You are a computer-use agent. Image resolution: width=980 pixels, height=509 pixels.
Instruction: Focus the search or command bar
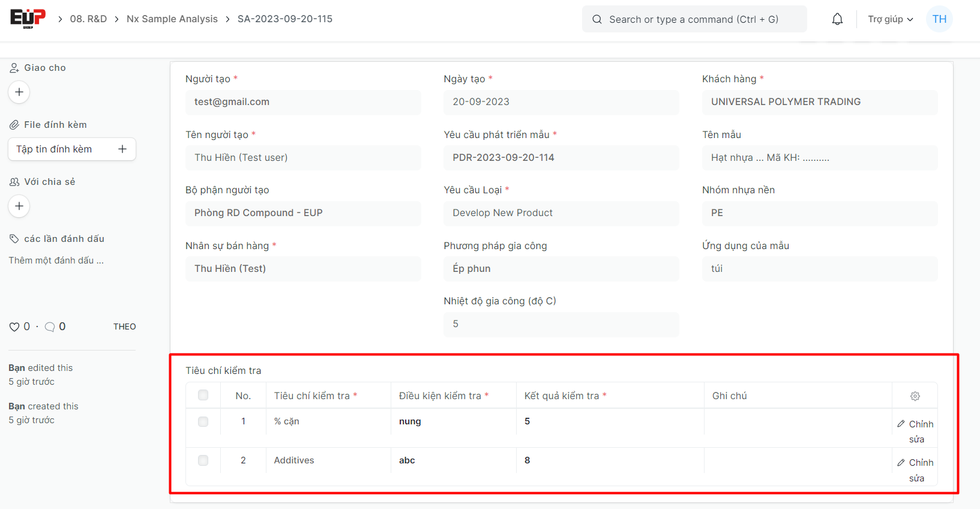click(x=694, y=19)
